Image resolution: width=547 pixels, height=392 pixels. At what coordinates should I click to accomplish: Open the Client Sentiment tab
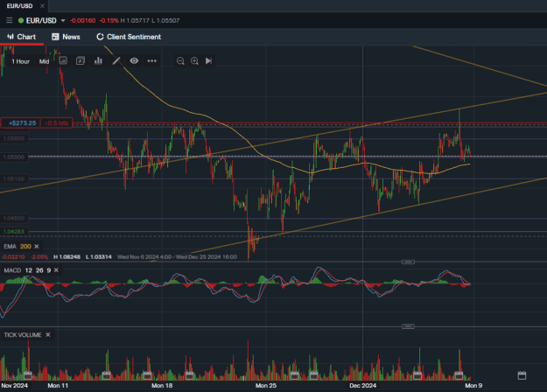click(129, 37)
